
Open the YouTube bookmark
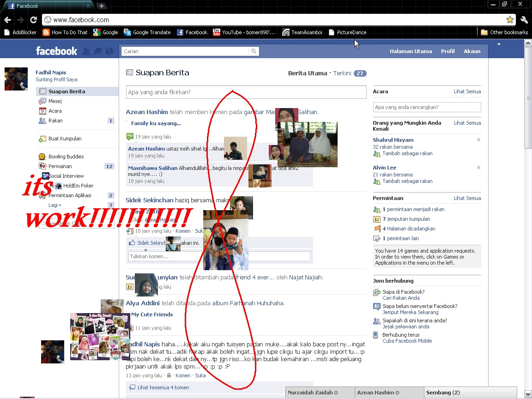[244, 32]
